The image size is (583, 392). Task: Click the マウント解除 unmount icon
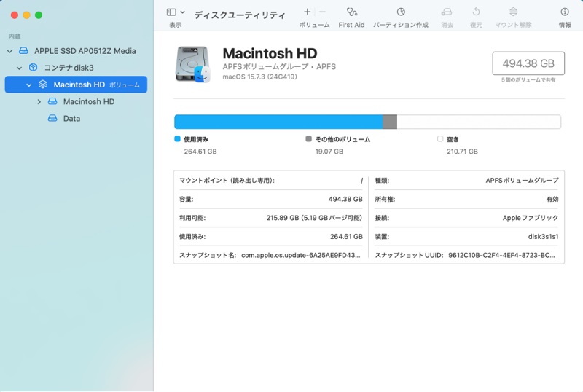[513, 12]
